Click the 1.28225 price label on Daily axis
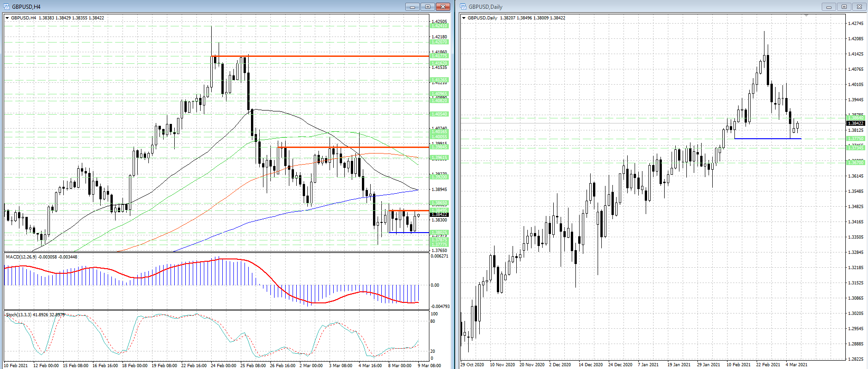The width and height of the screenshot is (868, 369). [x=856, y=359]
